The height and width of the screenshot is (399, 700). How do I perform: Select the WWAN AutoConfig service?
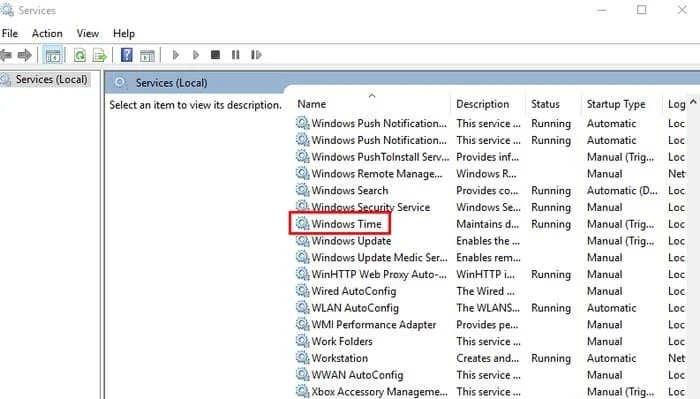pos(357,374)
